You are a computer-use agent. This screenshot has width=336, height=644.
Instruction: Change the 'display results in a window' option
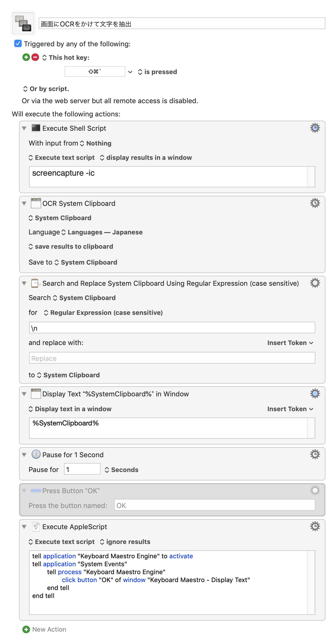click(146, 158)
